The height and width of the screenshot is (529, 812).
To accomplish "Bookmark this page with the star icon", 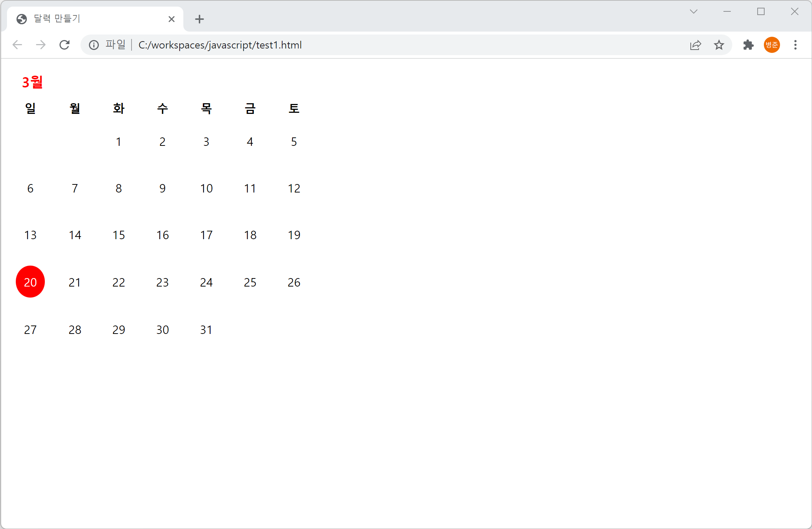I will [x=719, y=45].
